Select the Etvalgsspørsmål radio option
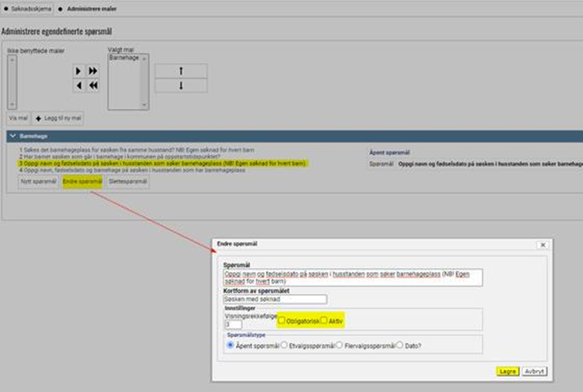 [x=284, y=345]
